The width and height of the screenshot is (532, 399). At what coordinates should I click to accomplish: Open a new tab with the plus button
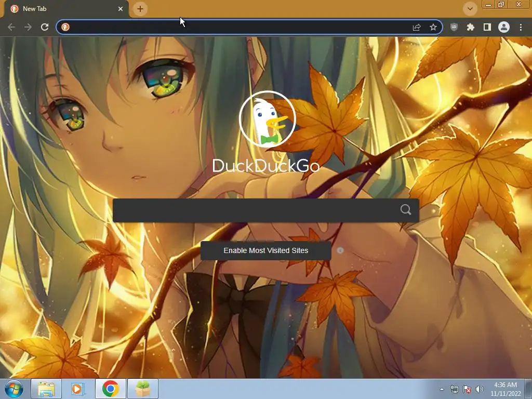pos(140,9)
